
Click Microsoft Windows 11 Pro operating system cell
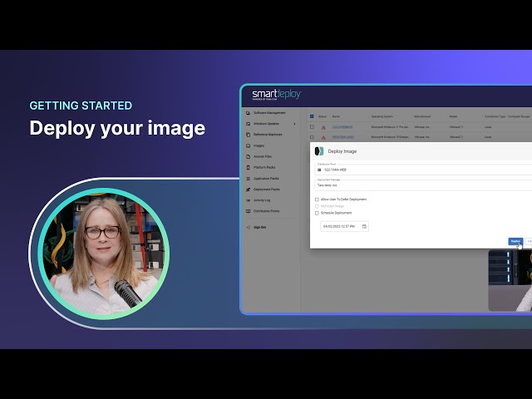click(390, 127)
